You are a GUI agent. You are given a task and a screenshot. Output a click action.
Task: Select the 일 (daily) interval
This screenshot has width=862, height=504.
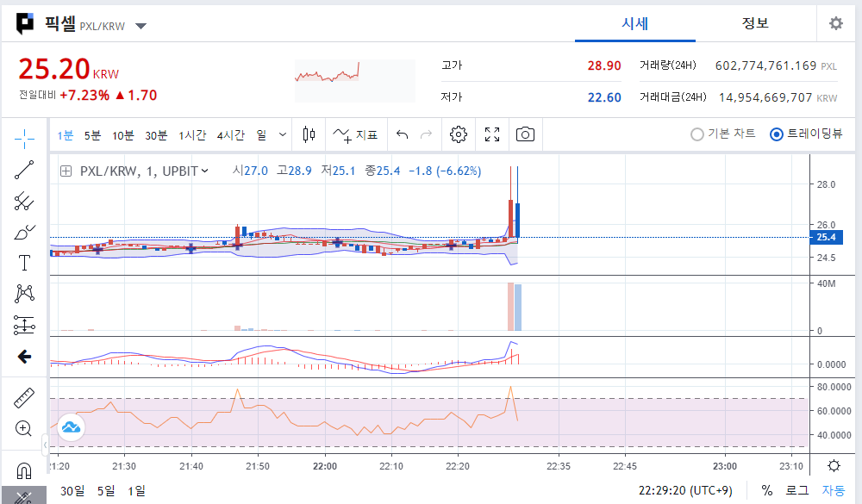(x=262, y=134)
